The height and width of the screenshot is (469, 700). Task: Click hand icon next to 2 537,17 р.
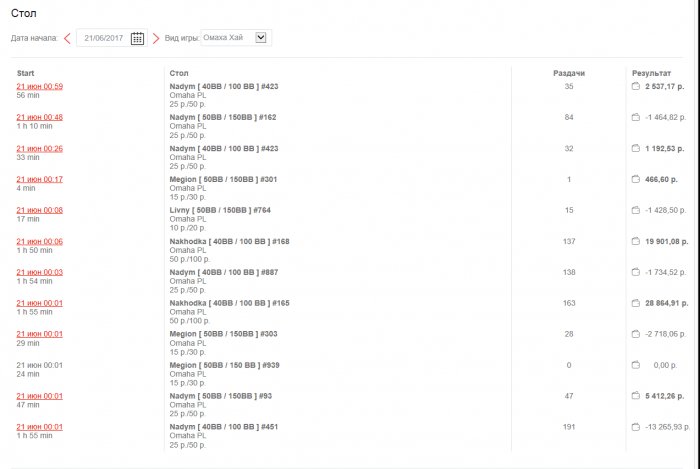tap(636, 86)
